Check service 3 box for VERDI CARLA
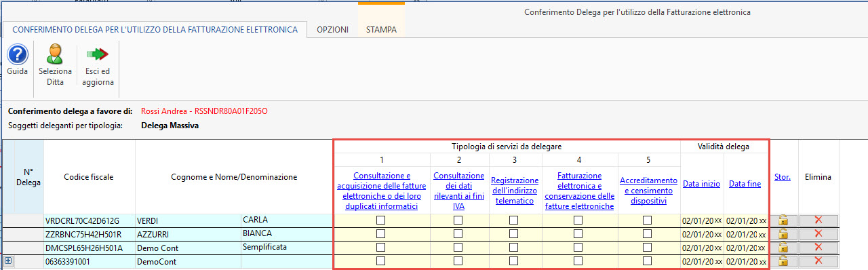This screenshot has height=270, width=868. click(x=514, y=220)
